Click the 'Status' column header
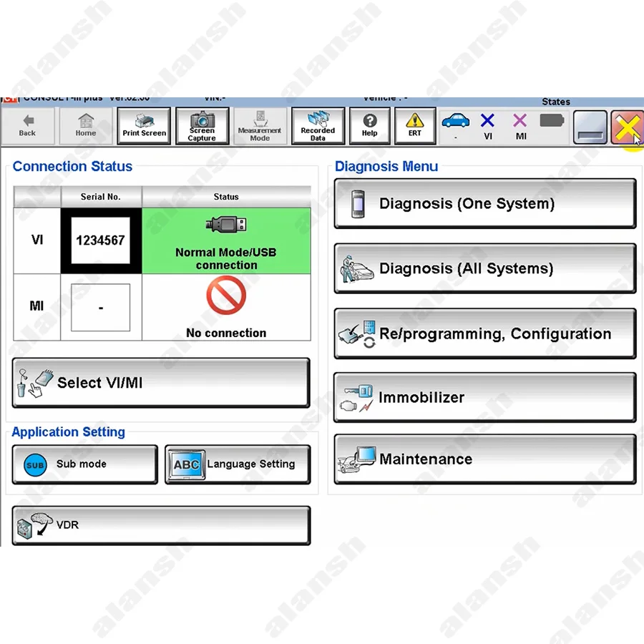Screen dimensions: 644x644 point(226,197)
